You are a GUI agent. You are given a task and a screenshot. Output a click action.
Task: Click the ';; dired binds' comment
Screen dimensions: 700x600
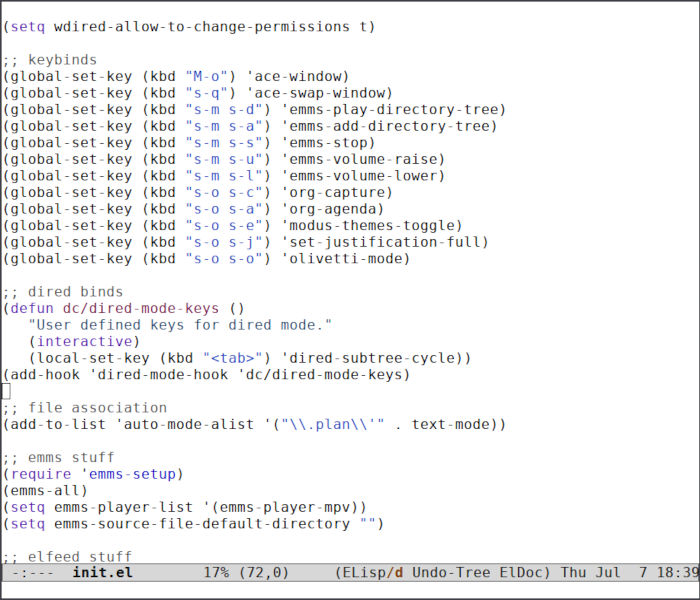tap(62, 292)
